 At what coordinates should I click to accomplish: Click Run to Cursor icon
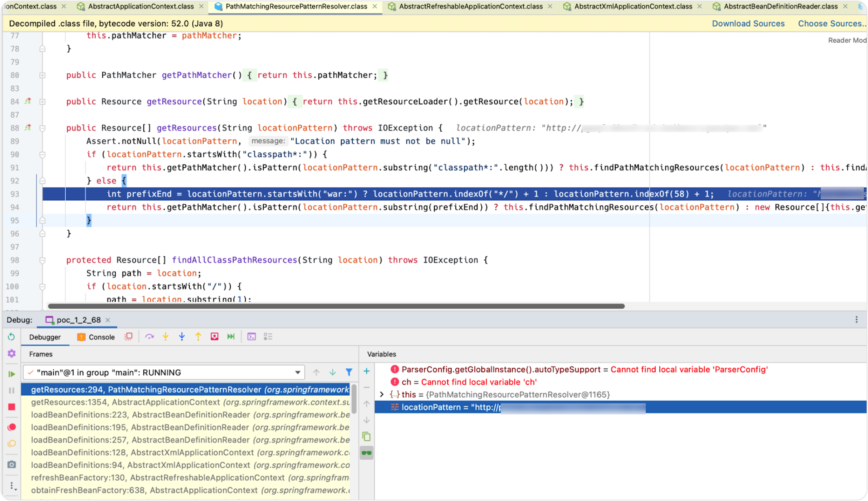click(x=231, y=337)
